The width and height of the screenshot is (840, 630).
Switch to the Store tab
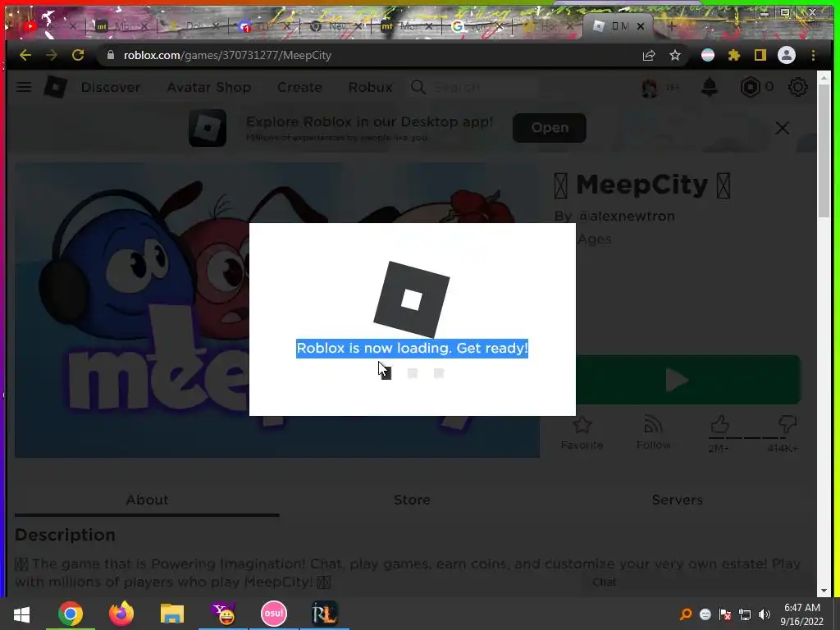point(412,500)
